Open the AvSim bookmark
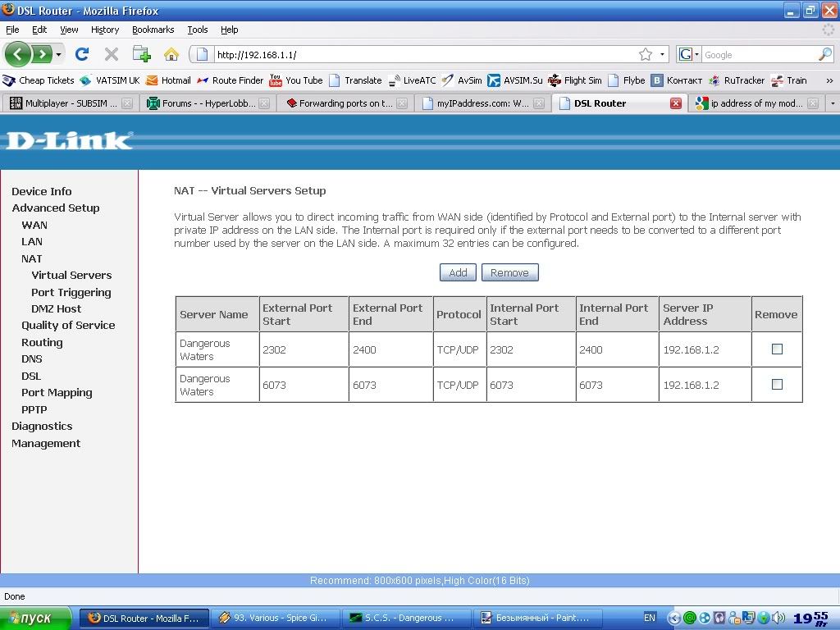840x630 pixels. pos(462,80)
